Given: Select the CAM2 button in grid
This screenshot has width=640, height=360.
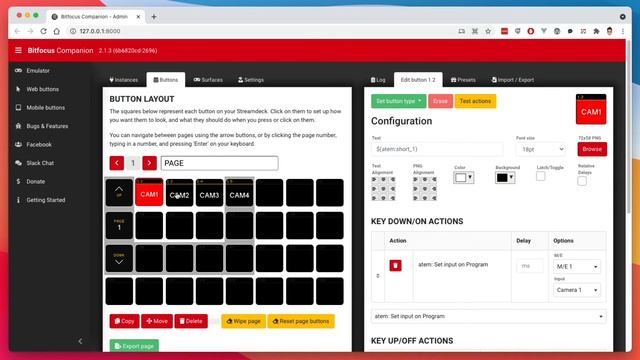Looking at the screenshot, I should [x=180, y=192].
